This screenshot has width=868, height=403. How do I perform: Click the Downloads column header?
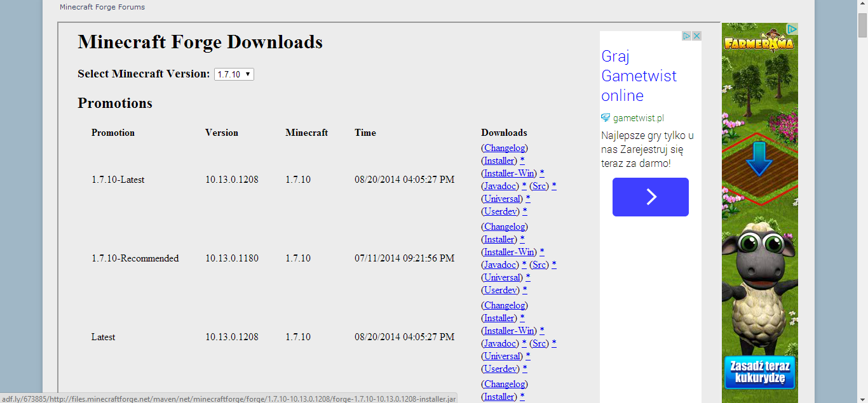[504, 133]
